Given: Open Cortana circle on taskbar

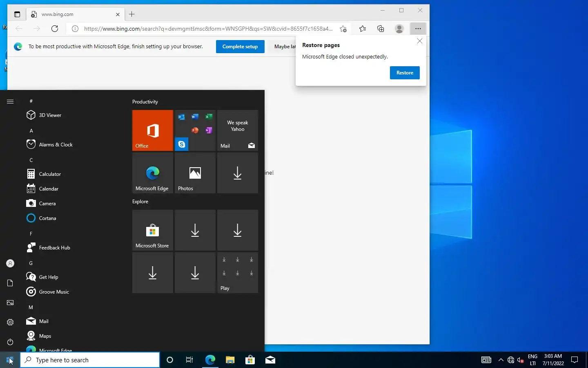Looking at the screenshot, I should 170,360.
